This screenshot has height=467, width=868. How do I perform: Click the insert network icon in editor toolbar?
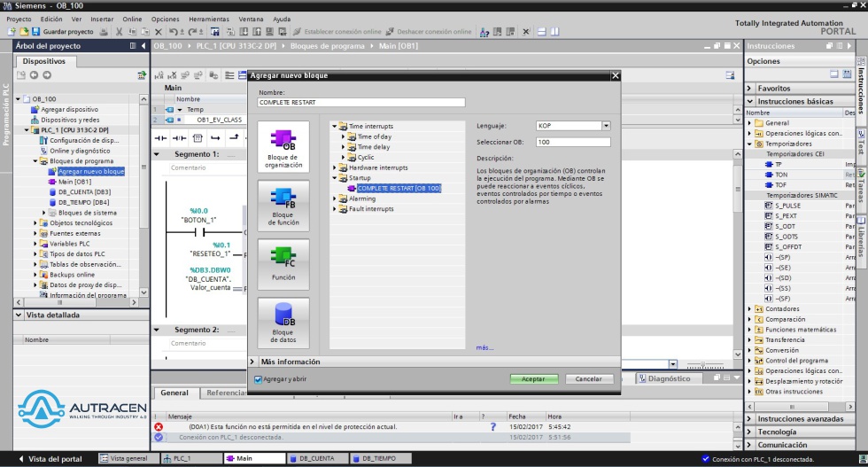[159, 74]
